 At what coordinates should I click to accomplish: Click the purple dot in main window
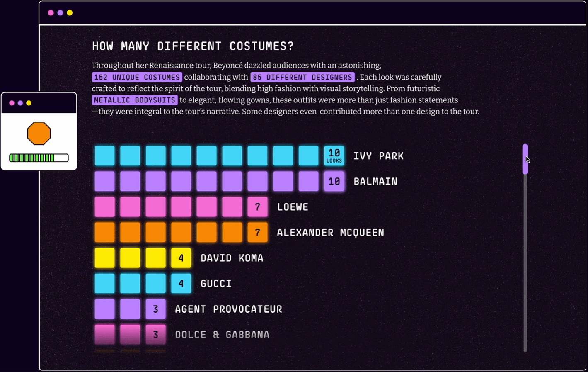60,13
